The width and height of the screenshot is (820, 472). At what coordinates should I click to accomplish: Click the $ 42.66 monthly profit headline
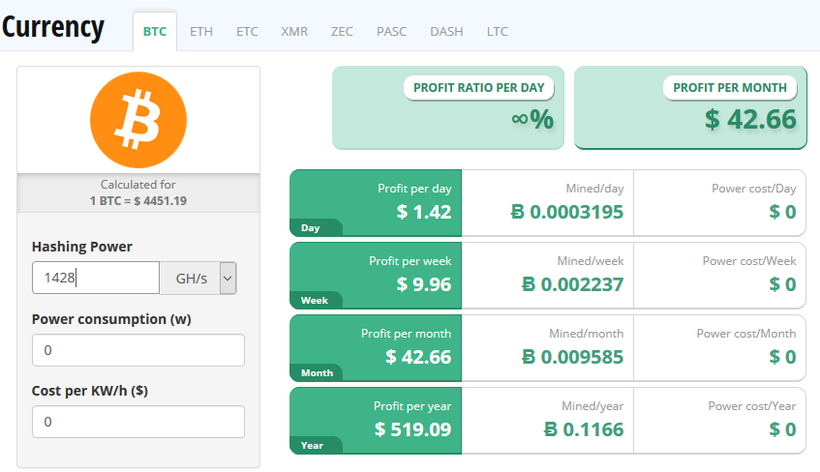click(750, 119)
